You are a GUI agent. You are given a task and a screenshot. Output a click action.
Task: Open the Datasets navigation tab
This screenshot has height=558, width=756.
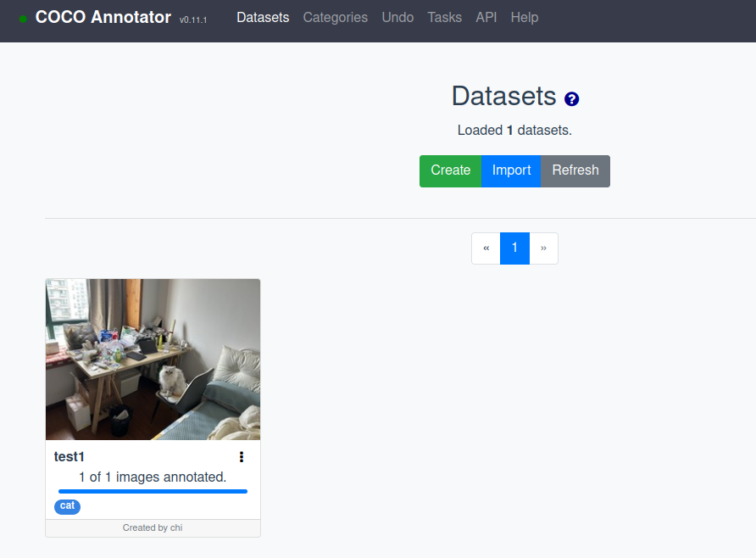click(263, 17)
